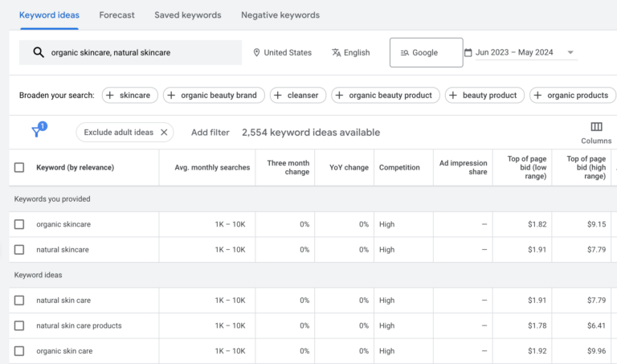Sort by Competition column
The width and height of the screenshot is (617, 364).
(x=399, y=168)
